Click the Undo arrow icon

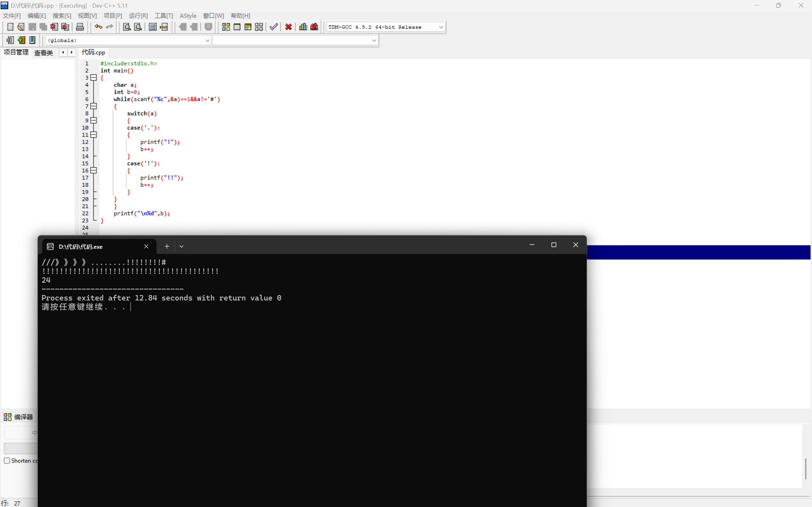coord(98,27)
